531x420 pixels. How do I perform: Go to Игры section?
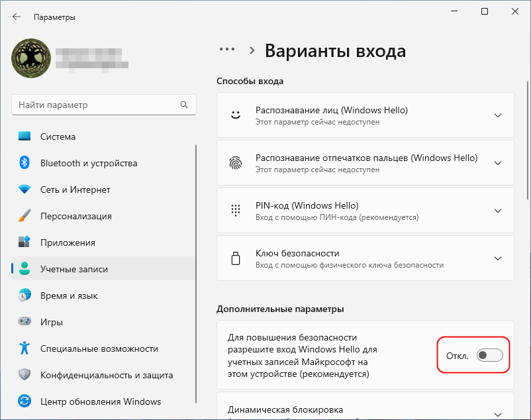coord(103,322)
